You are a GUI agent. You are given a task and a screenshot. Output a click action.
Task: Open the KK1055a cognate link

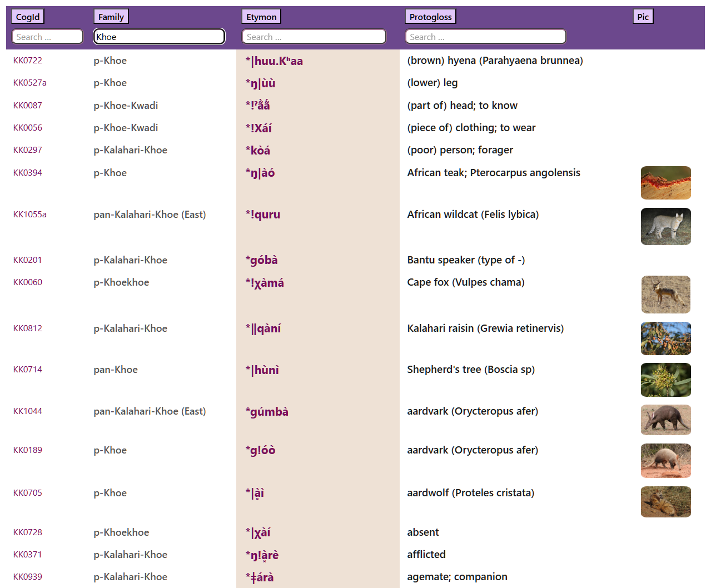pos(30,215)
